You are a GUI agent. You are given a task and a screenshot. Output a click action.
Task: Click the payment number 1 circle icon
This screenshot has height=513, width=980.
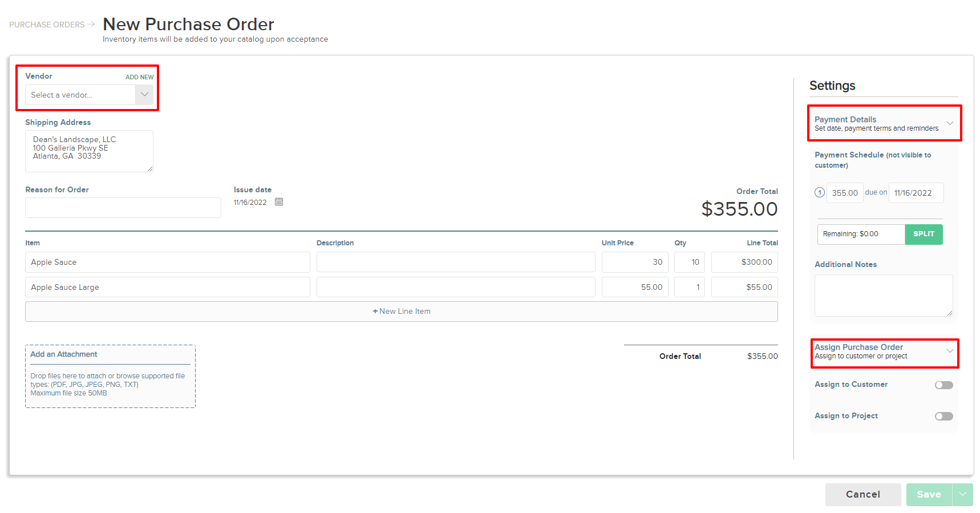tap(820, 193)
